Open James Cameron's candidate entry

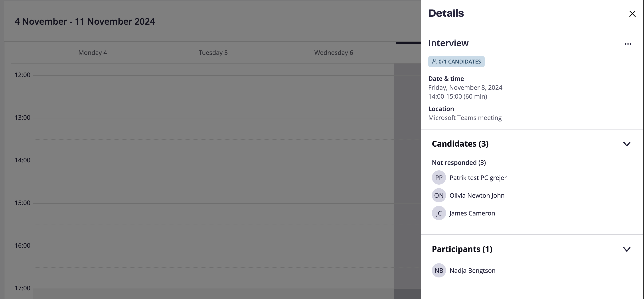[472, 213]
